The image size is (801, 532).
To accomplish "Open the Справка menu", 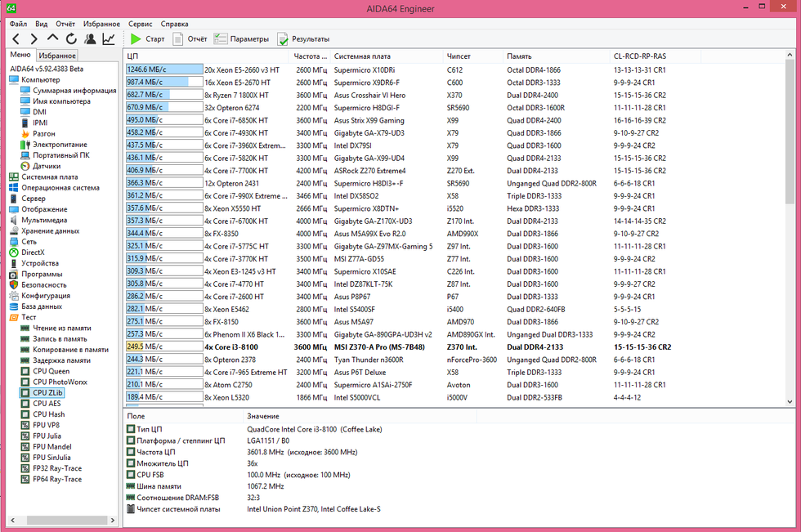I will coord(174,25).
